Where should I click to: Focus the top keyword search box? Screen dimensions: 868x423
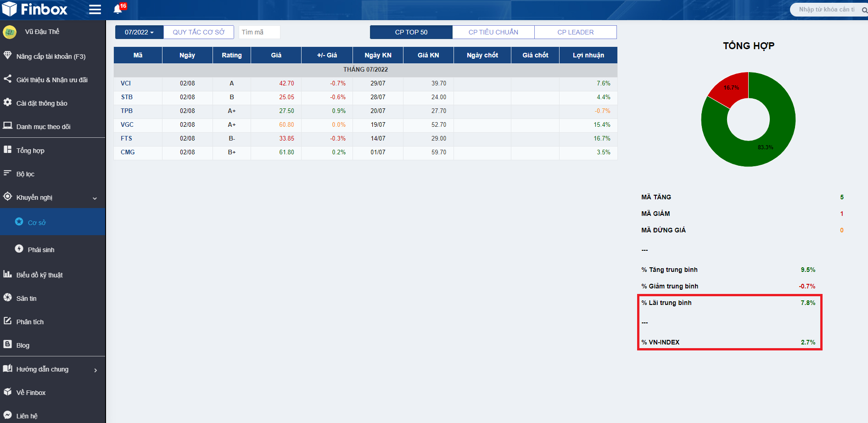[826, 10]
